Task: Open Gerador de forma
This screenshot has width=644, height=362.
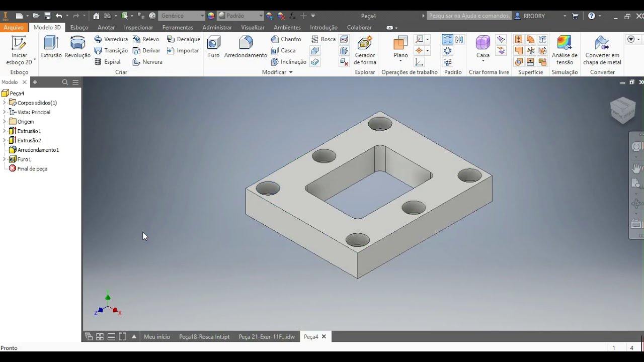Action: 365,50
